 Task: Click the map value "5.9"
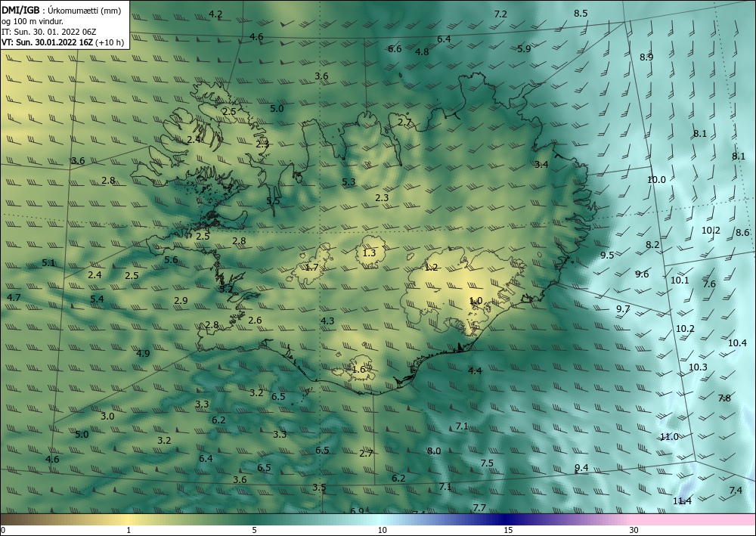tap(524, 48)
